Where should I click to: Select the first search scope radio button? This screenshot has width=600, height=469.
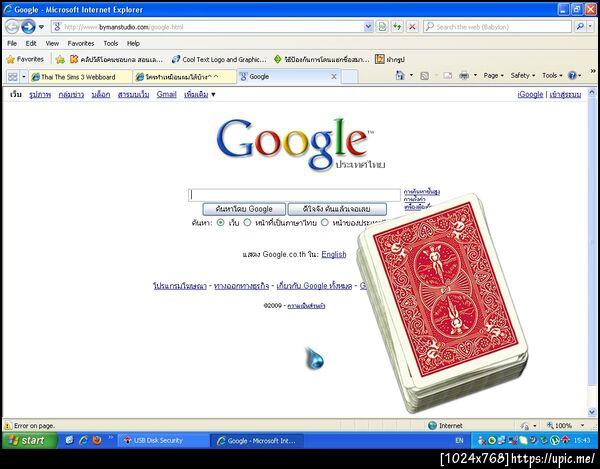pyautogui.click(x=220, y=222)
